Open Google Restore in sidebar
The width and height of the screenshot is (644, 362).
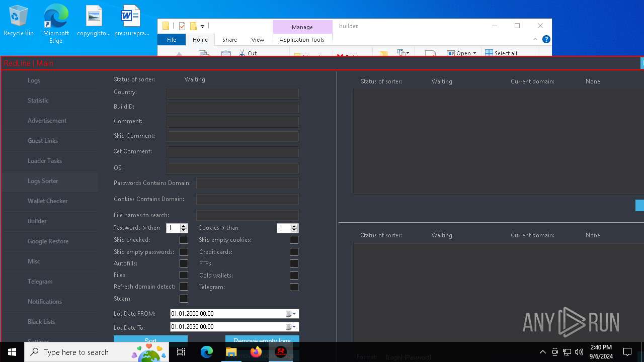[x=50, y=241]
